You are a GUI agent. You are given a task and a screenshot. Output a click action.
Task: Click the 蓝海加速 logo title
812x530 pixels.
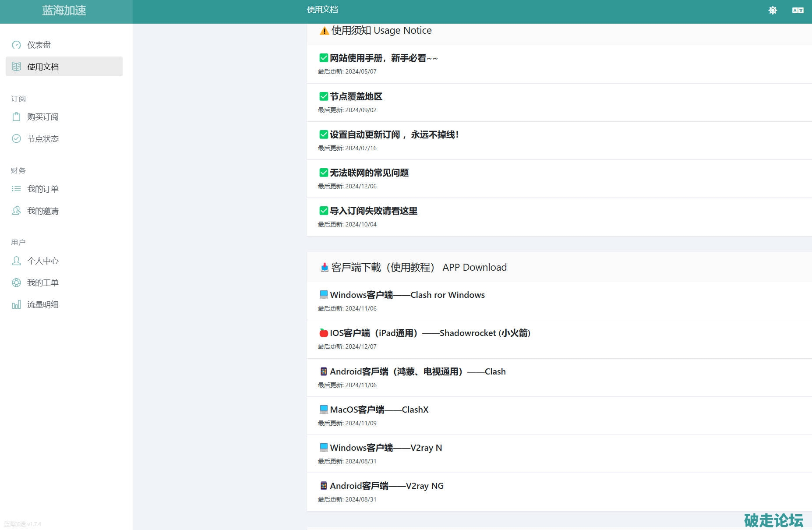click(64, 11)
